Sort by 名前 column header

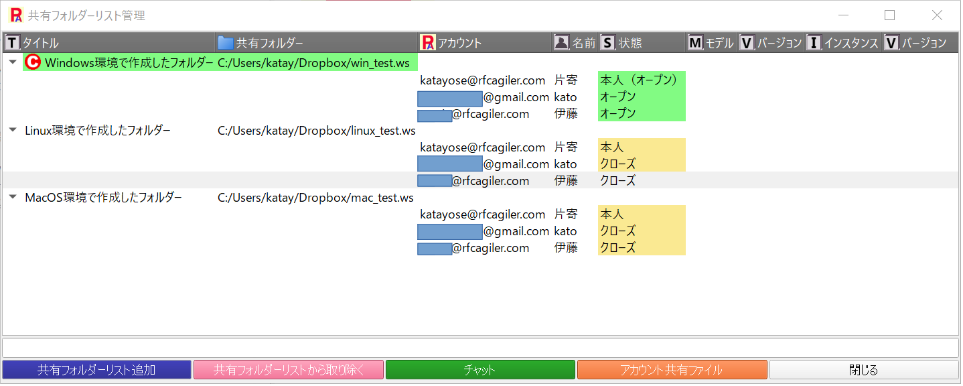[575, 43]
